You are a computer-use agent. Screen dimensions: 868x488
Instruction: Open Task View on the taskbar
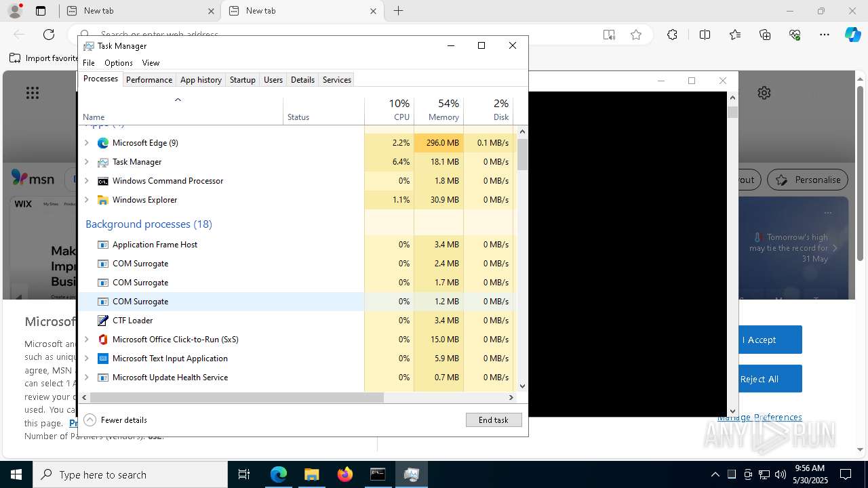coord(244,474)
